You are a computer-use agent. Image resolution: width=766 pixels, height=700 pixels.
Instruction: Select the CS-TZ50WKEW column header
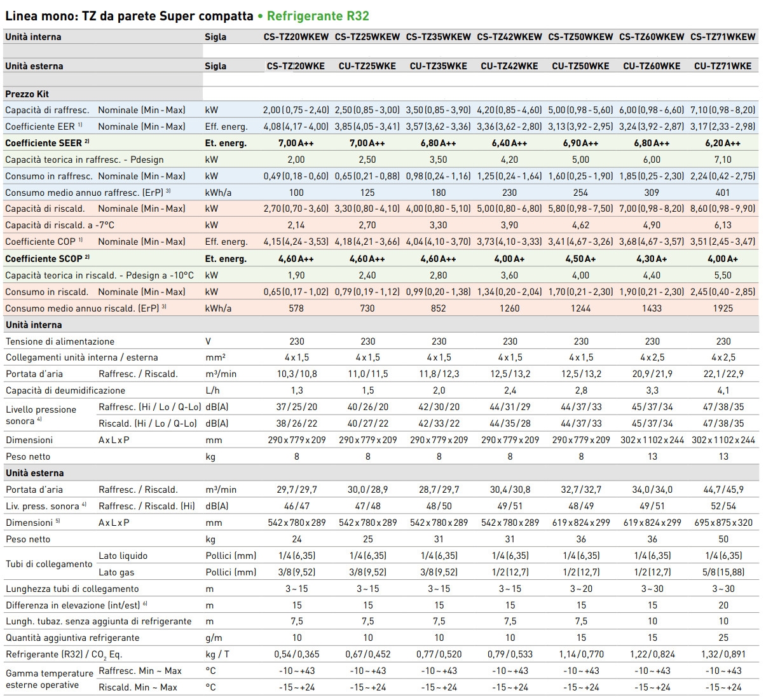click(x=581, y=37)
